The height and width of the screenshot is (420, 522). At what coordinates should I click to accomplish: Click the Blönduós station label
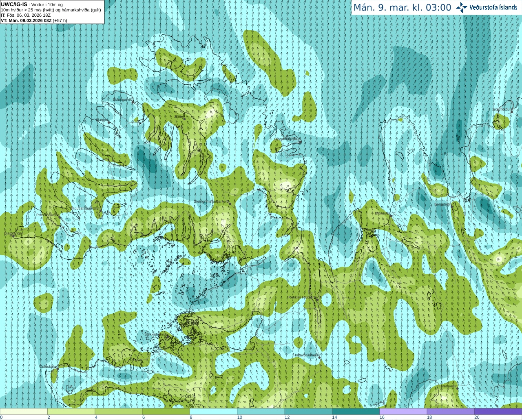tap(383, 213)
